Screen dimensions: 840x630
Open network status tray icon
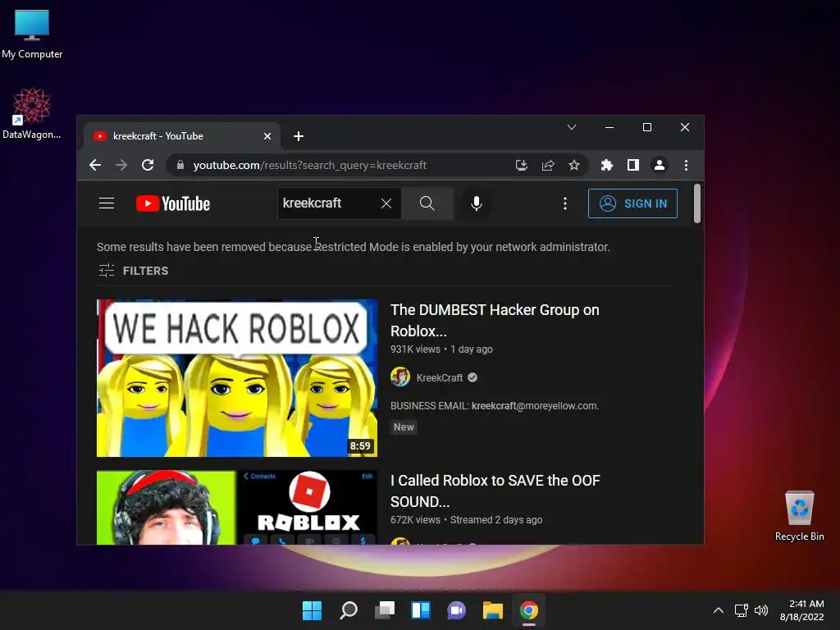pyautogui.click(x=741, y=610)
